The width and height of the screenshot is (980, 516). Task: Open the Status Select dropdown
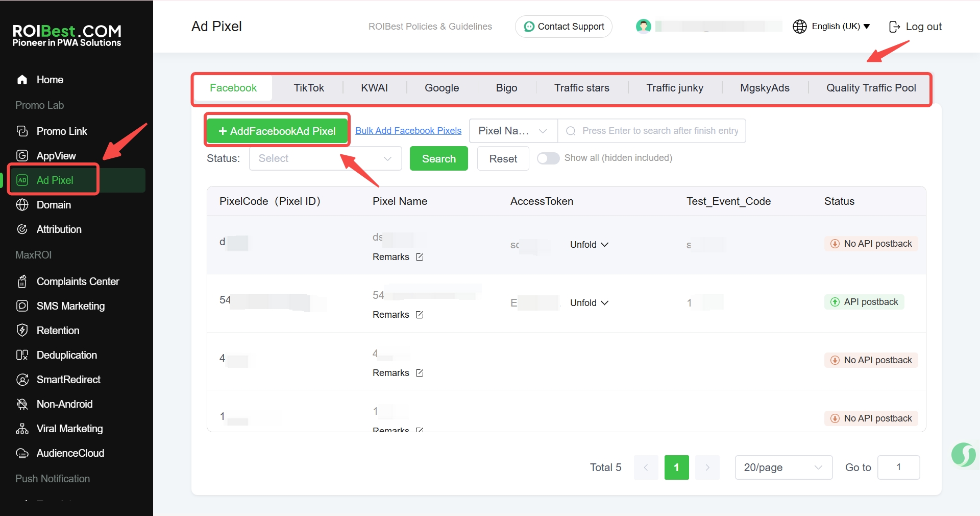click(x=326, y=158)
